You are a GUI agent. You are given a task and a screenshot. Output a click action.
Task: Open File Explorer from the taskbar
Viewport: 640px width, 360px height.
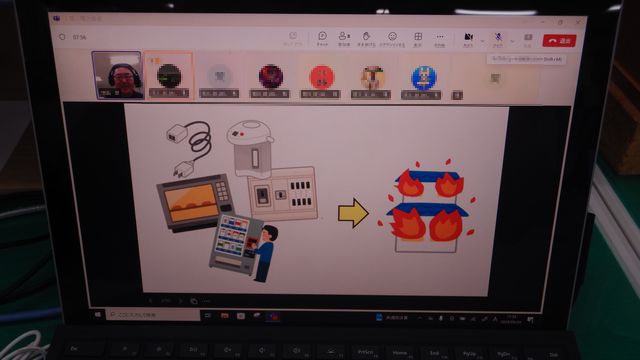224,316
